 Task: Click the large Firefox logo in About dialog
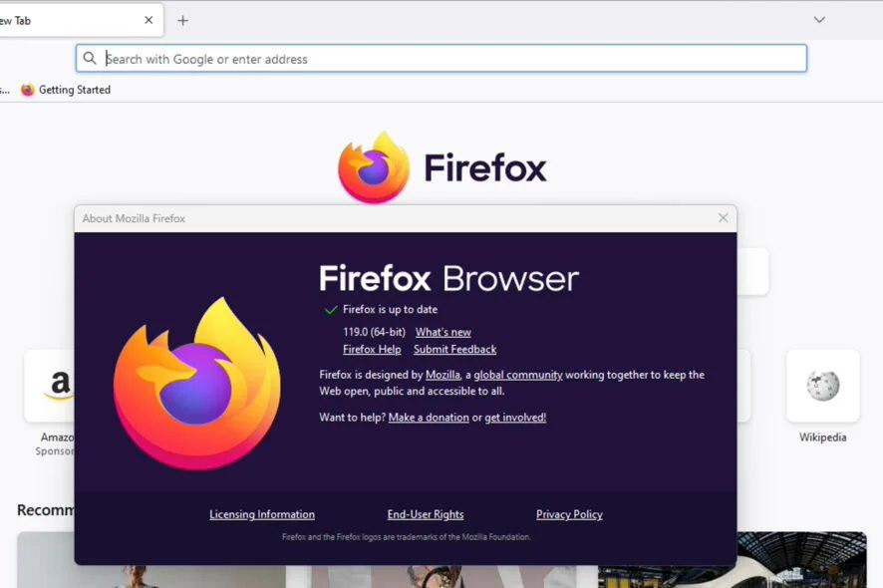(197, 384)
